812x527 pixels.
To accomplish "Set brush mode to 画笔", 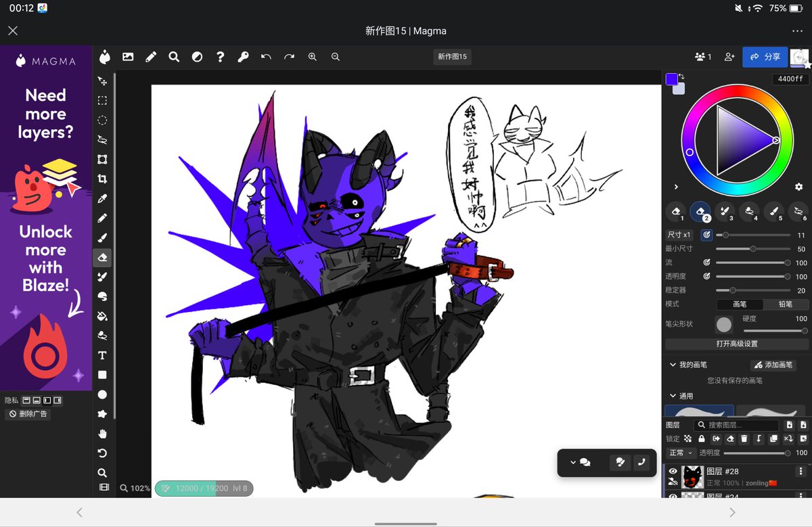I will point(740,304).
